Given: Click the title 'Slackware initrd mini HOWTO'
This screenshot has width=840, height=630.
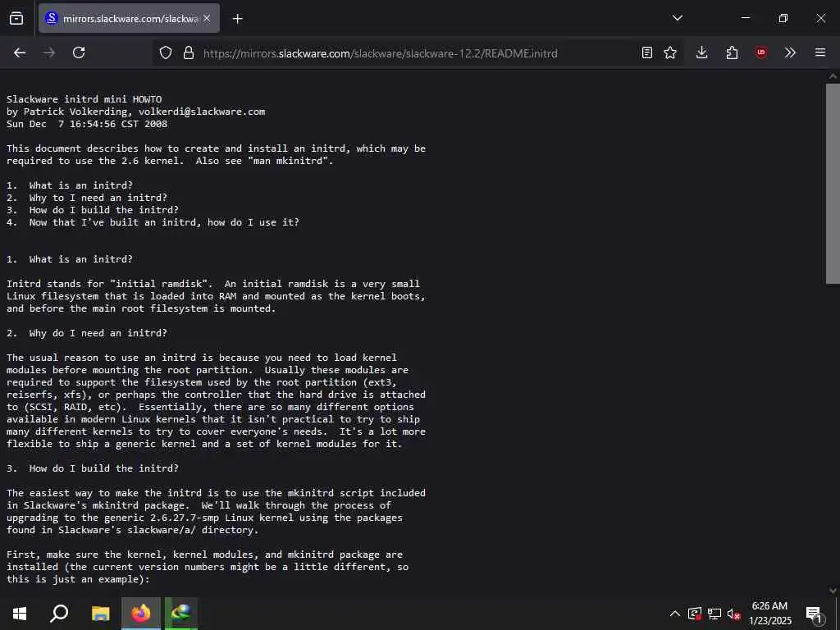Looking at the screenshot, I should point(84,99).
